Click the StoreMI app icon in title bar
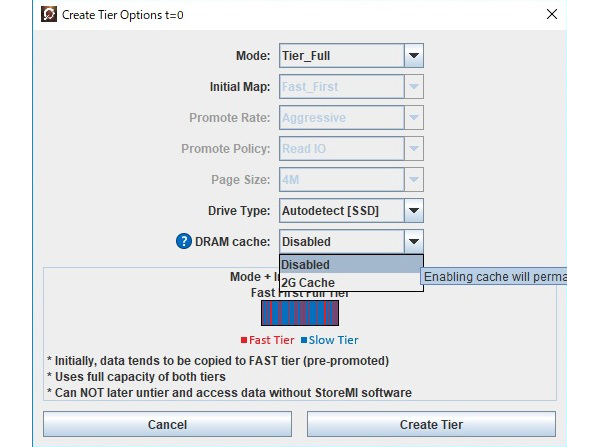Image resolution: width=600 pixels, height=447 pixels. click(x=49, y=15)
